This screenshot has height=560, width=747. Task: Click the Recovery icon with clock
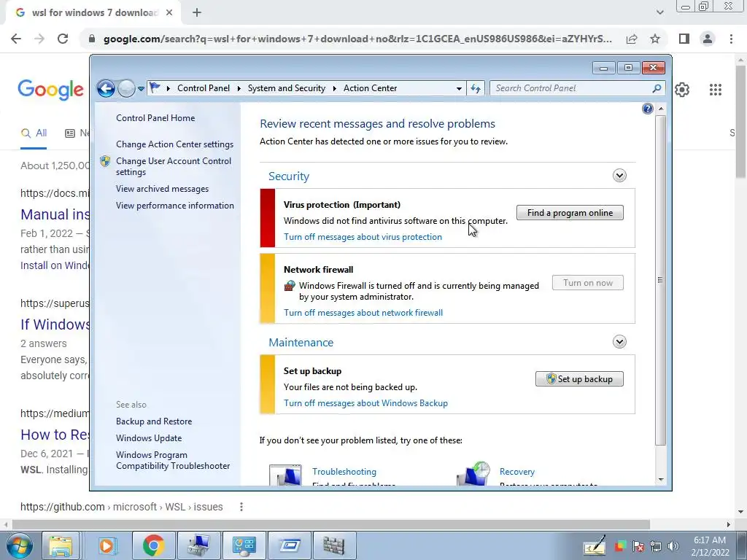[x=473, y=474]
